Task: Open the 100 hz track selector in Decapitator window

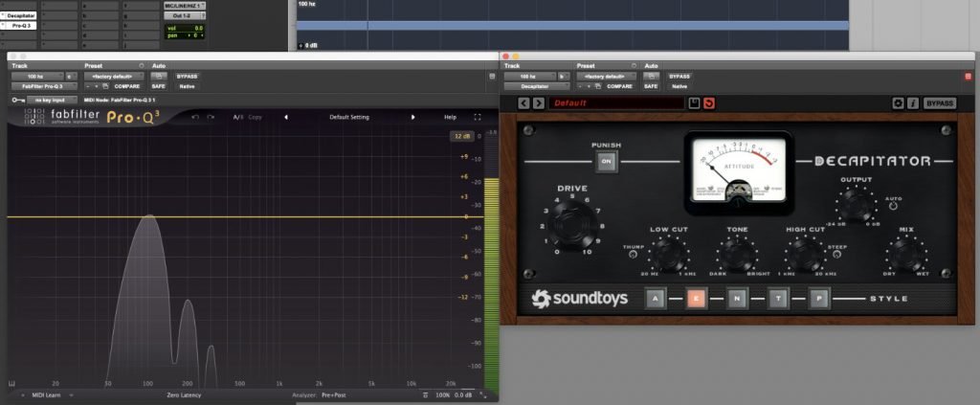Action: coord(530,77)
